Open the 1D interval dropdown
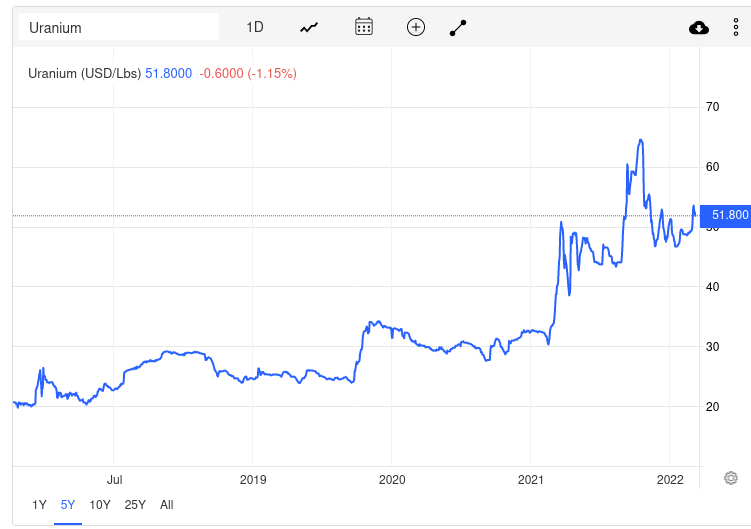The width and height of the screenshot is (751, 529). coord(255,27)
